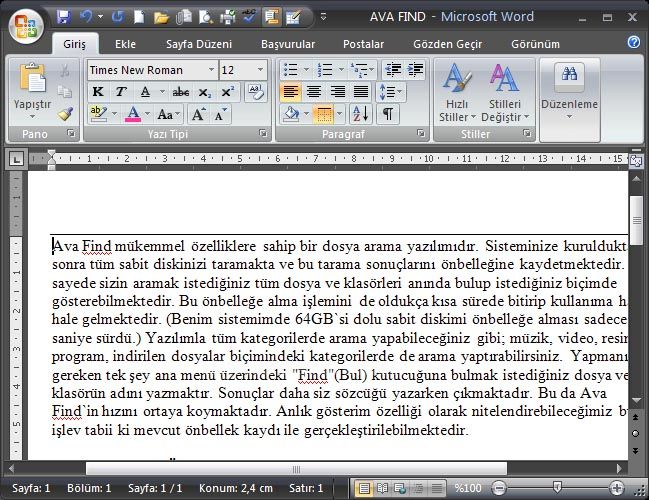Apply shading paint bucket
649x500 pixels.
point(292,114)
